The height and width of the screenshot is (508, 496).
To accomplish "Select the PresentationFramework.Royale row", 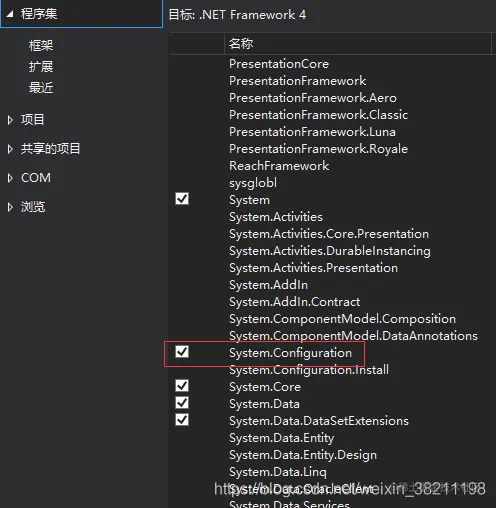I will 319,149.
